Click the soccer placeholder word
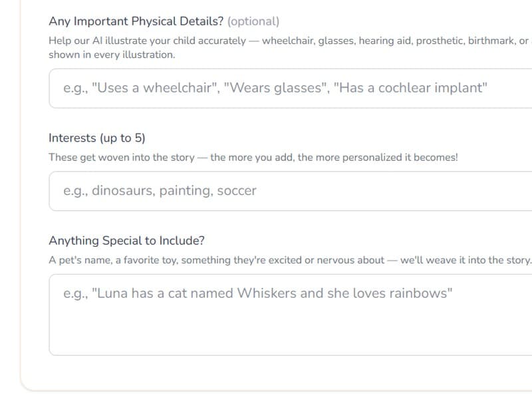The width and height of the screenshot is (532, 399). pyautogui.click(x=237, y=190)
